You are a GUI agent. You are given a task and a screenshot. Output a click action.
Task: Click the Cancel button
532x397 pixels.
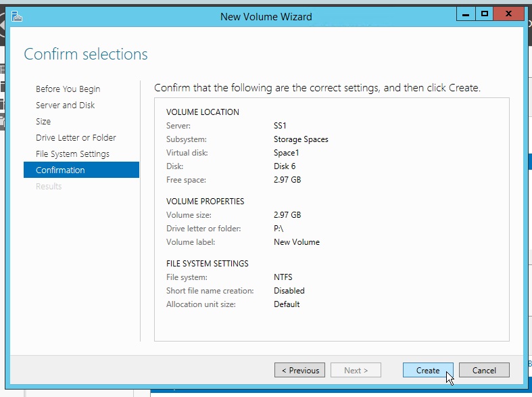(x=484, y=370)
